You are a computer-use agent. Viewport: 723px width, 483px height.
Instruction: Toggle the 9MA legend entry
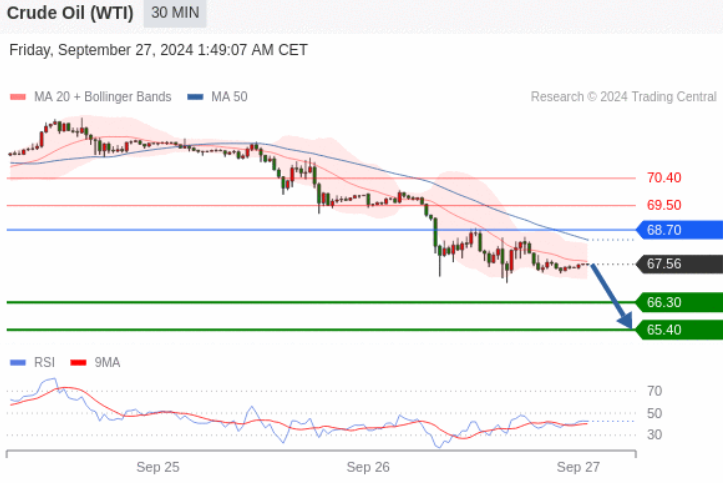coord(95,363)
